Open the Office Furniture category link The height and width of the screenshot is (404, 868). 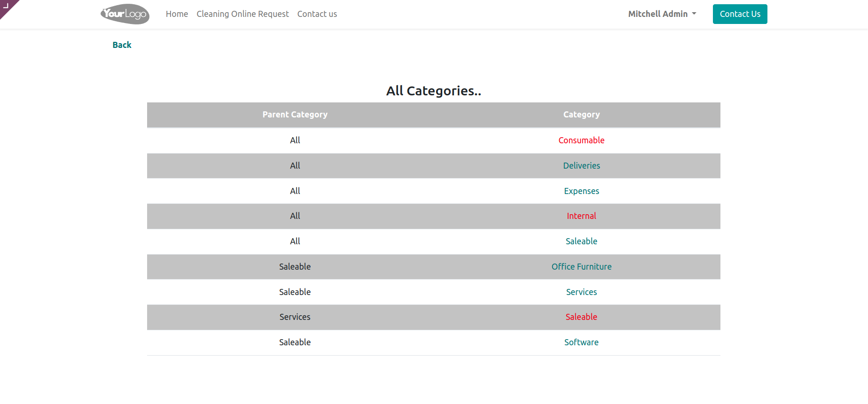(581, 267)
